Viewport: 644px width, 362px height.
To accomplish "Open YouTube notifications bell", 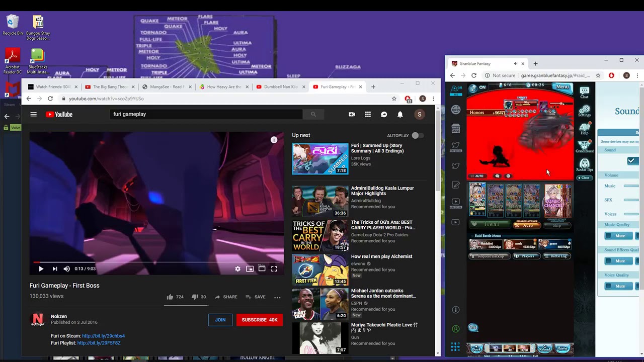I will click(400, 114).
